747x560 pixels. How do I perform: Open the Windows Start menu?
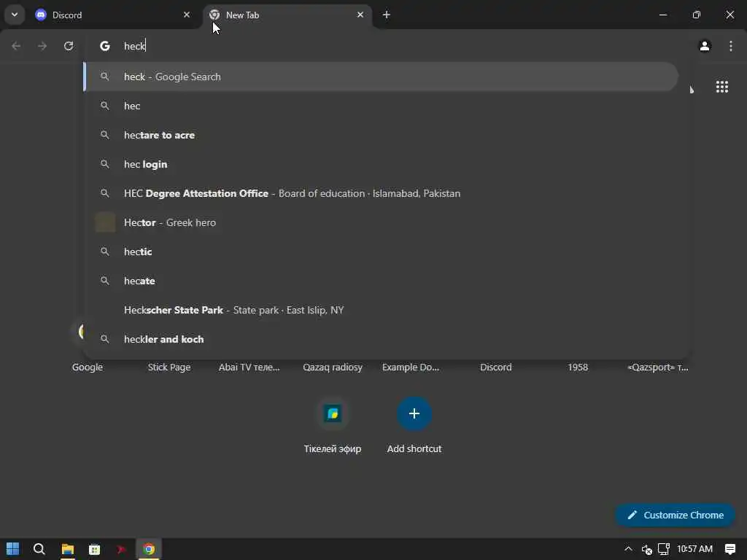[x=13, y=549]
